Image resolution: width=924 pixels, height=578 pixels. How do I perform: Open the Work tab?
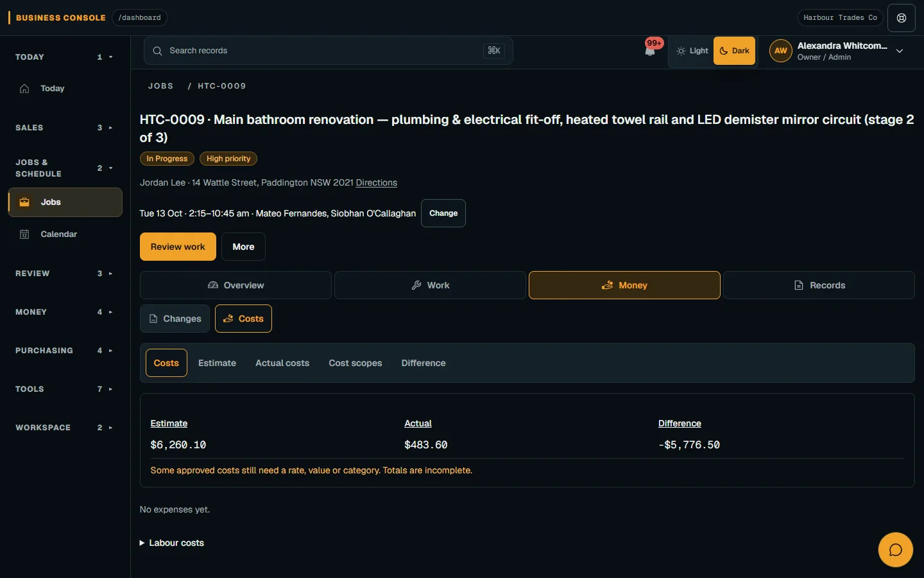430,285
